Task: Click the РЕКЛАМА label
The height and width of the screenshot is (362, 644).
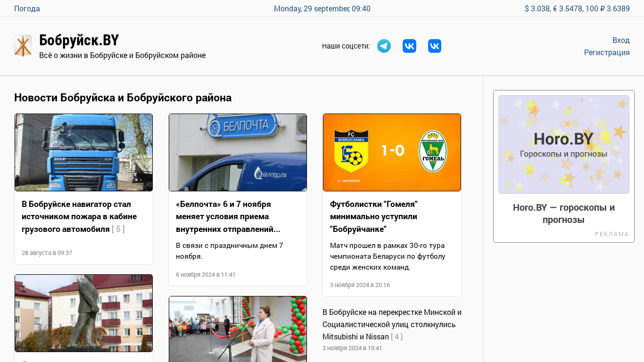Action: click(612, 234)
